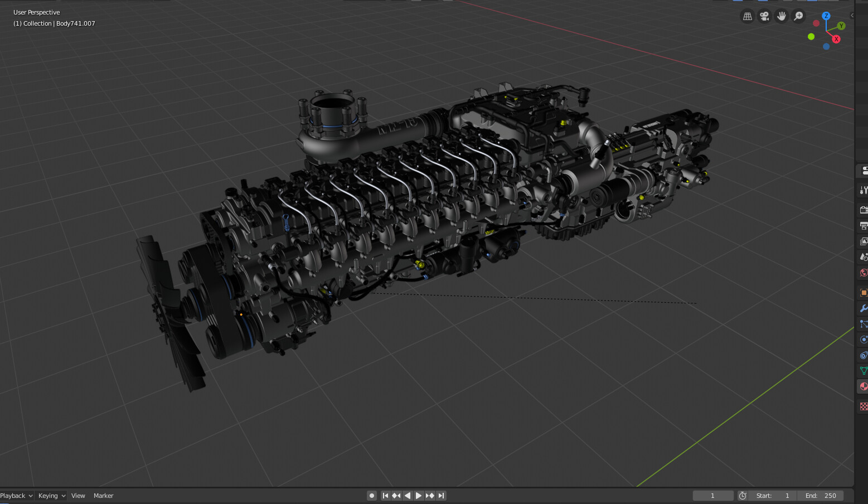The width and height of the screenshot is (868, 504).
Task: Open the Playback dropdown
Action: point(16,495)
